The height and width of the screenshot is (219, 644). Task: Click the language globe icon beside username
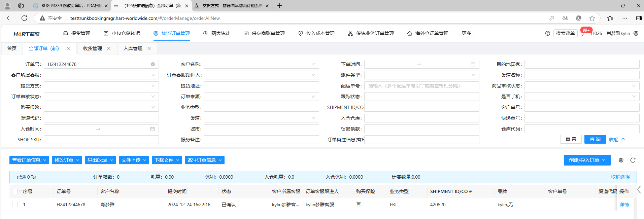click(x=636, y=33)
